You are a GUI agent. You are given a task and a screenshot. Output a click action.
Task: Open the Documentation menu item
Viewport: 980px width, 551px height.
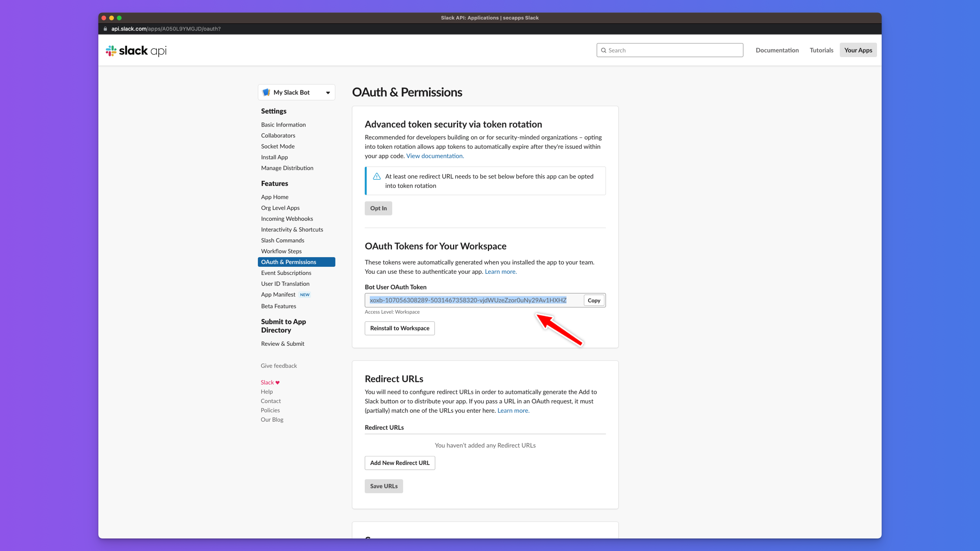pyautogui.click(x=777, y=50)
